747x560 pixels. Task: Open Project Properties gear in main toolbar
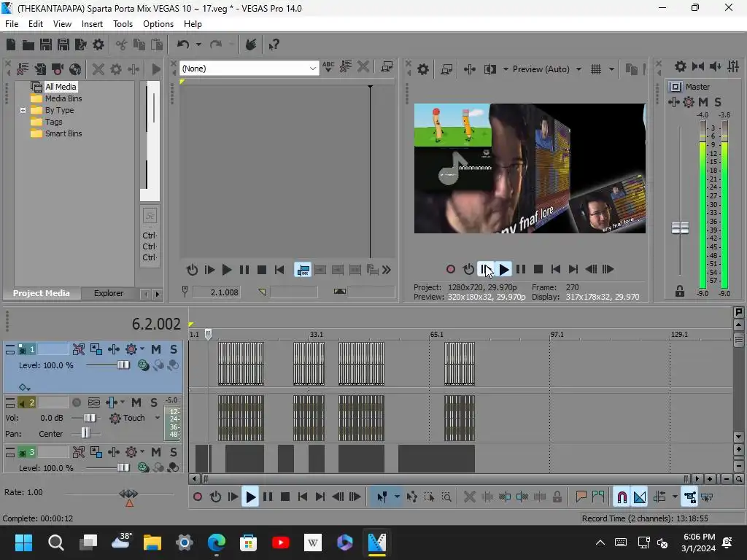tap(98, 44)
